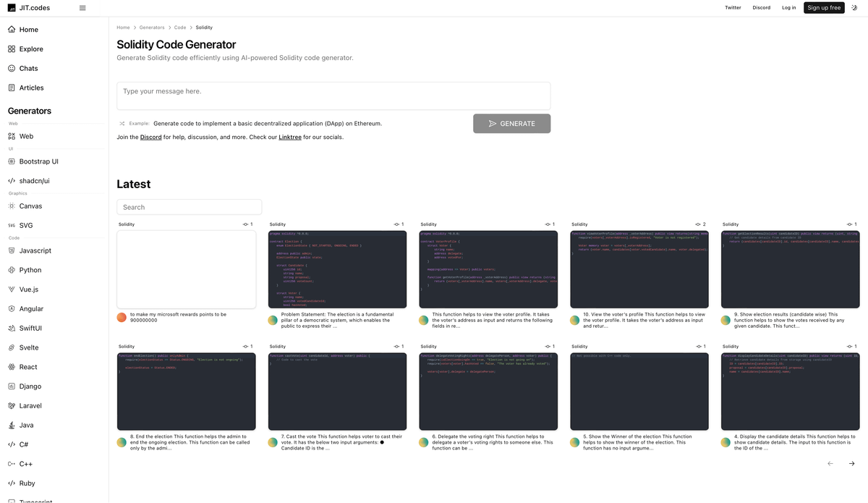Open the Laravel generator icon
Screen dimensions: 868x503
[x=12, y=406]
